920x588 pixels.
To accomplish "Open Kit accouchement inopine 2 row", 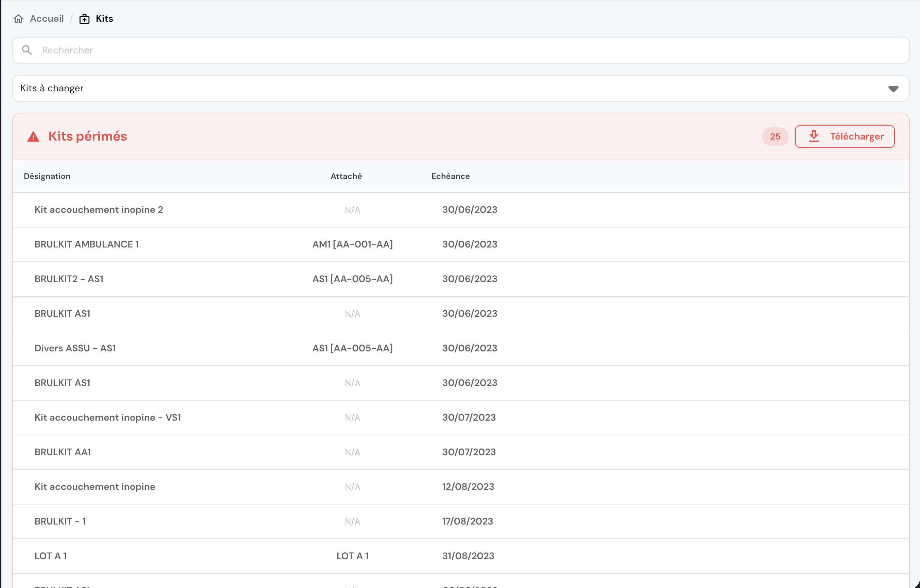I will (99, 209).
